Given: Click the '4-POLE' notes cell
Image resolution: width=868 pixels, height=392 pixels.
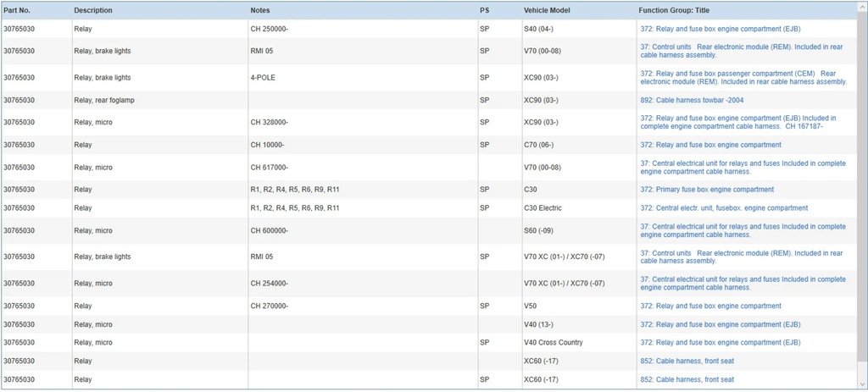Looking at the screenshot, I should pyautogui.click(x=263, y=78).
